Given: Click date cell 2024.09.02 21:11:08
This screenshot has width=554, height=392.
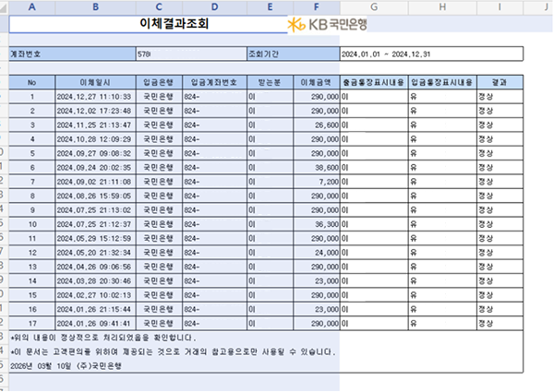Looking at the screenshot, I should pos(95,182).
